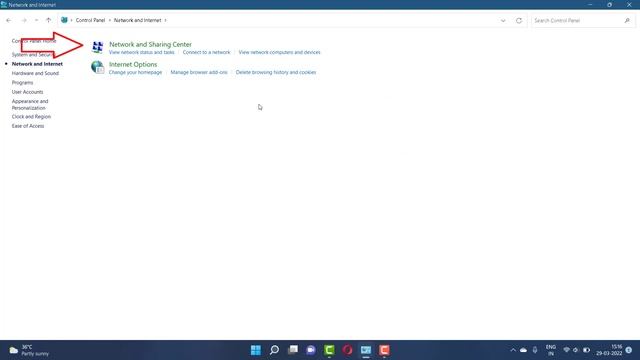Go up one level with the up arrow
This screenshot has width=640, height=360.
point(49,20)
